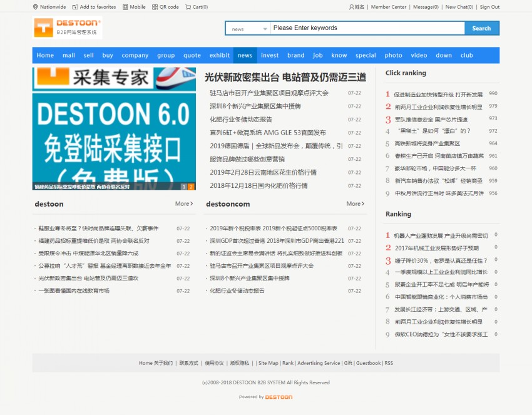Open the news search category dropdown
532x415 pixels.
click(248, 29)
